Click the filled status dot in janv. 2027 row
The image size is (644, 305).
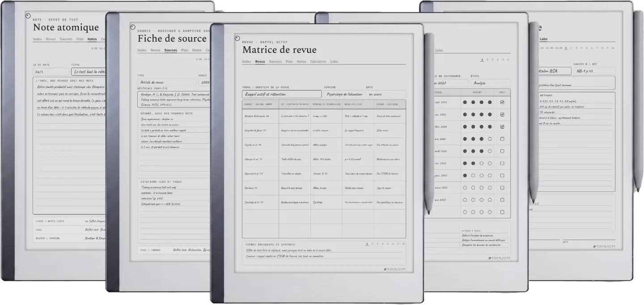pyautogui.click(x=465, y=176)
